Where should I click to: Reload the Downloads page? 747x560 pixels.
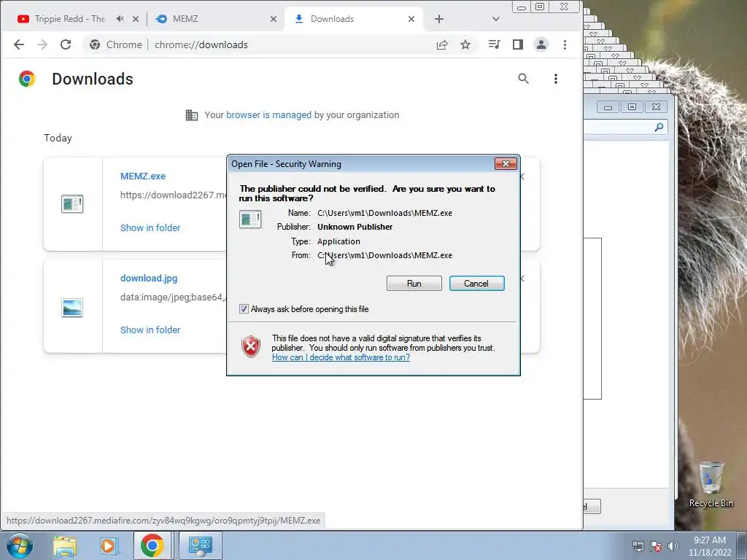pyautogui.click(x=66, y=44)
